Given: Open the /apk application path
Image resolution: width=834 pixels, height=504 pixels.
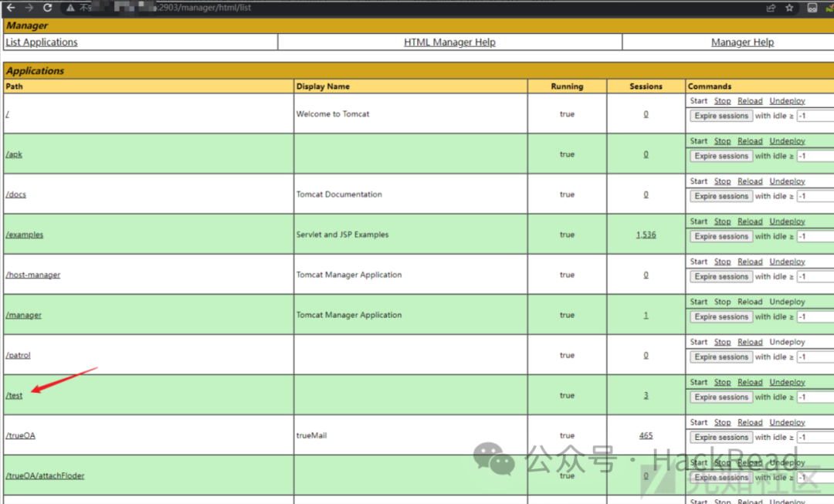Looking at the screenshot, I should pyautogui.click(x=14, y=154).
